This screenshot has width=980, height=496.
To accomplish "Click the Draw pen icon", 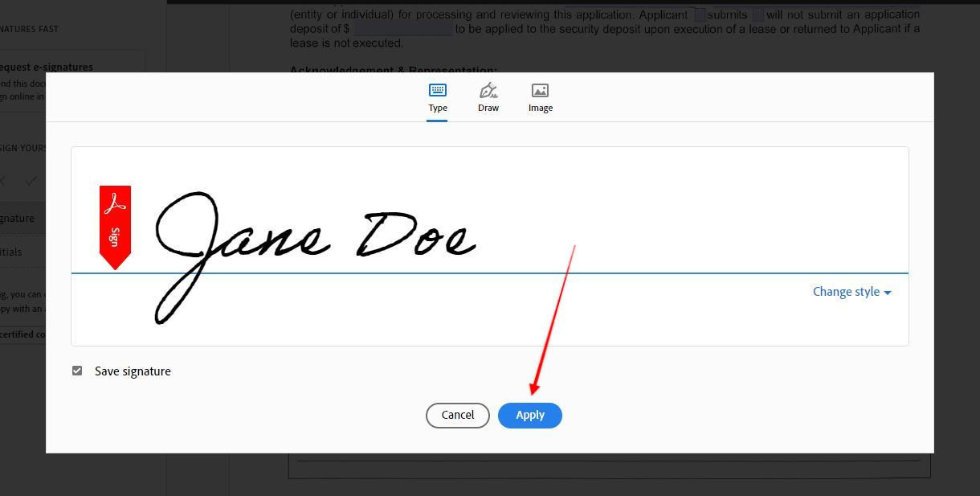I will [x=488, y=90].
